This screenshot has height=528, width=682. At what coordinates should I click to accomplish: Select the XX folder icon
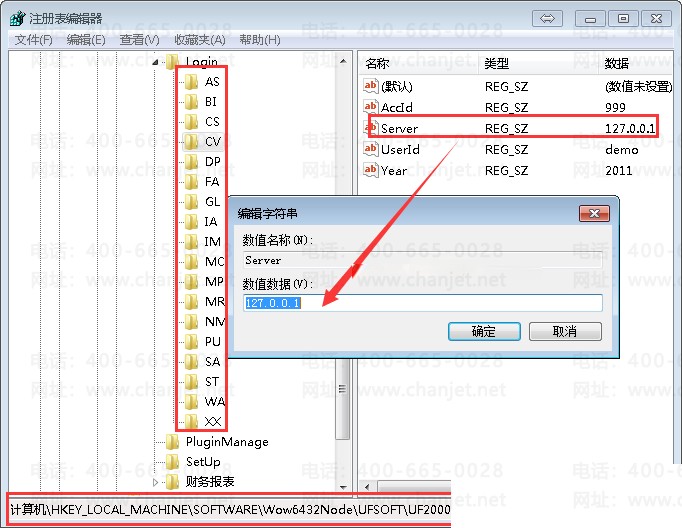191,421
